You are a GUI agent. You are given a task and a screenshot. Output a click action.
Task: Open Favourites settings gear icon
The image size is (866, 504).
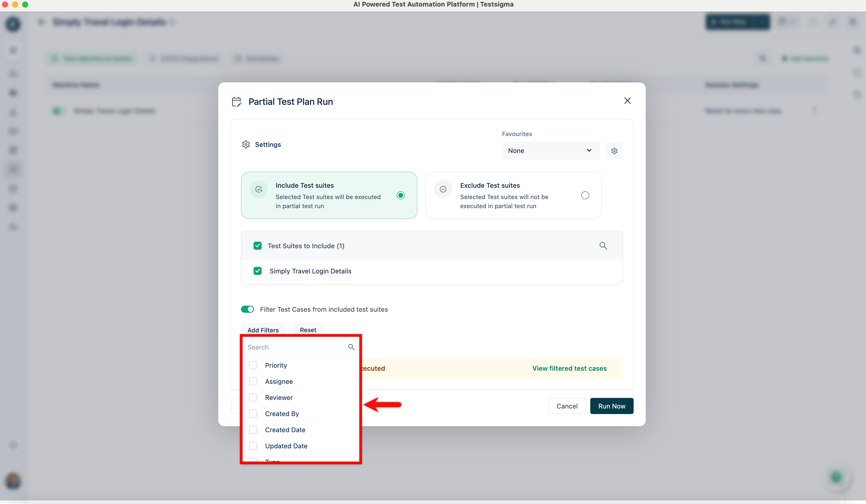pos(614,151)
